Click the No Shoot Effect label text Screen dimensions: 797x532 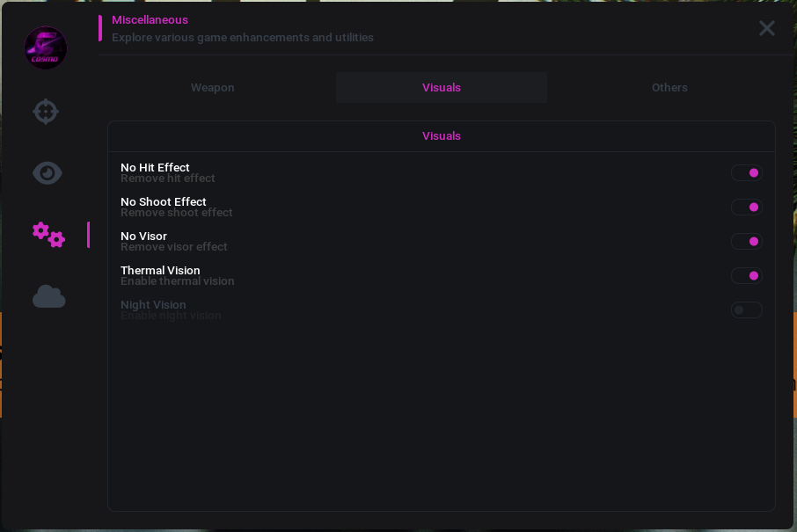(163, 201)
